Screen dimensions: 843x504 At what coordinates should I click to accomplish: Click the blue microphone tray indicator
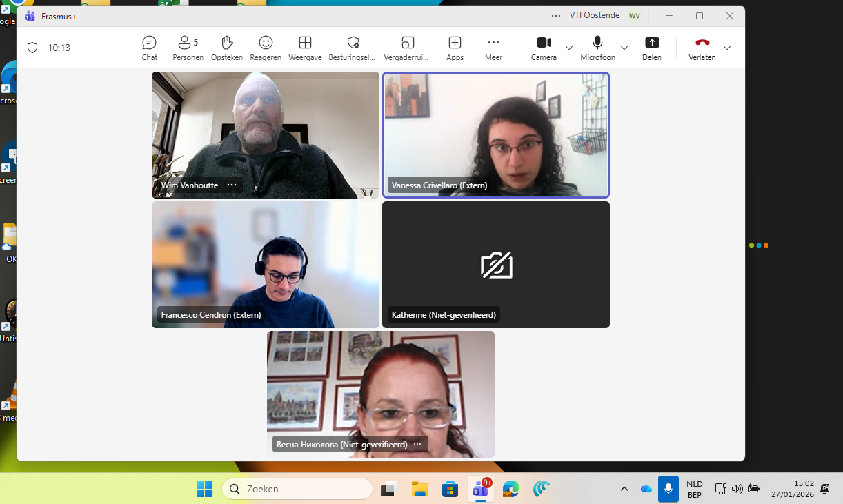pos(668,489)
